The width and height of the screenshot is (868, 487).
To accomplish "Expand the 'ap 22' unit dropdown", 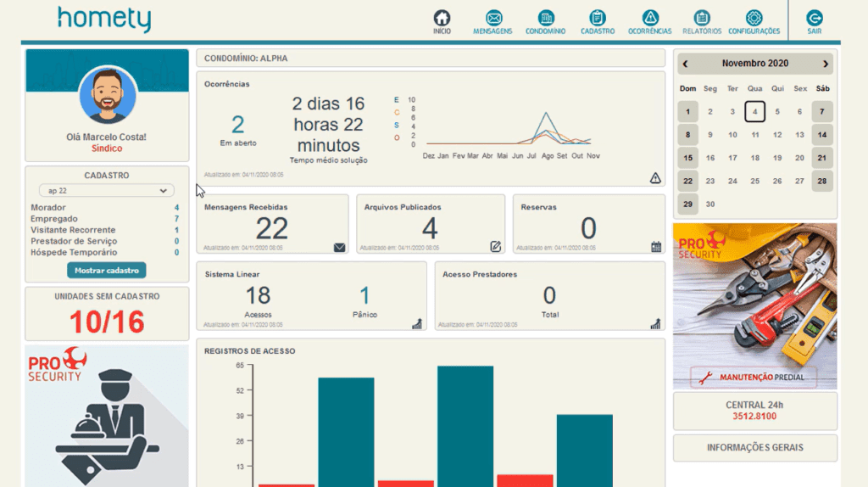I will (x=106, y=191).
